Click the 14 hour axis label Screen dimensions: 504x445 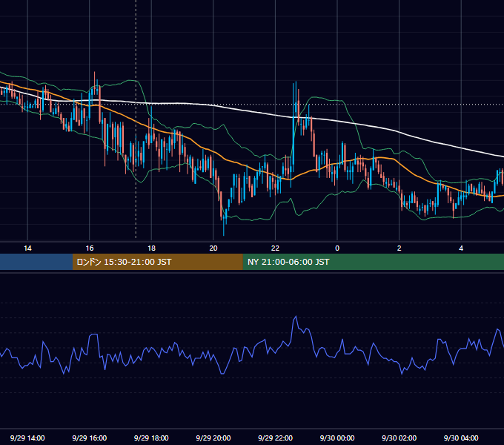(27, 248)
